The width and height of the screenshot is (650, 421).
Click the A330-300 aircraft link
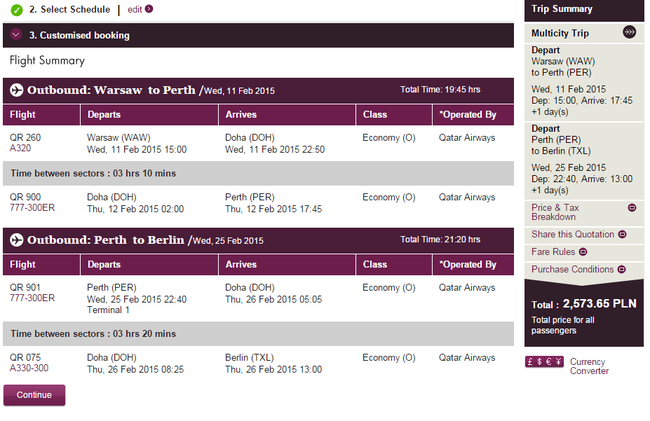(x=29, y=368)
